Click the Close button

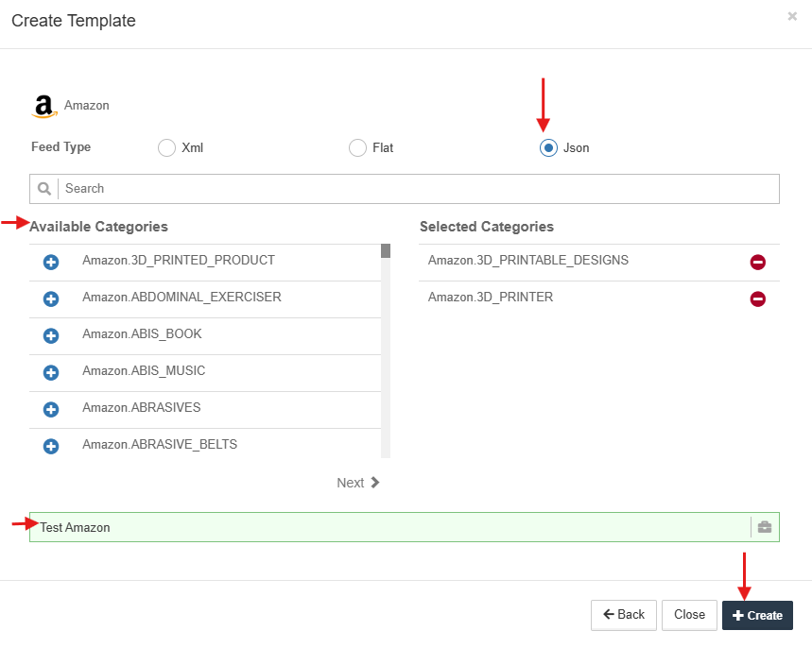(689, 615)
